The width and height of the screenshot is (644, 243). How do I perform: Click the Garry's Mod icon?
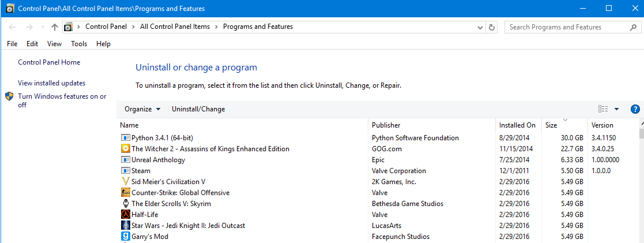[126, 237]
